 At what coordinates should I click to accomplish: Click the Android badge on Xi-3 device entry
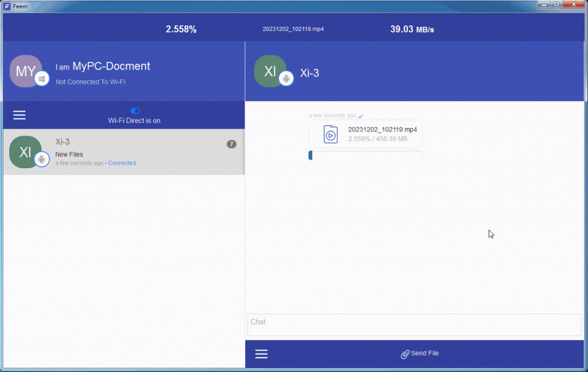(x=42, y=160)
